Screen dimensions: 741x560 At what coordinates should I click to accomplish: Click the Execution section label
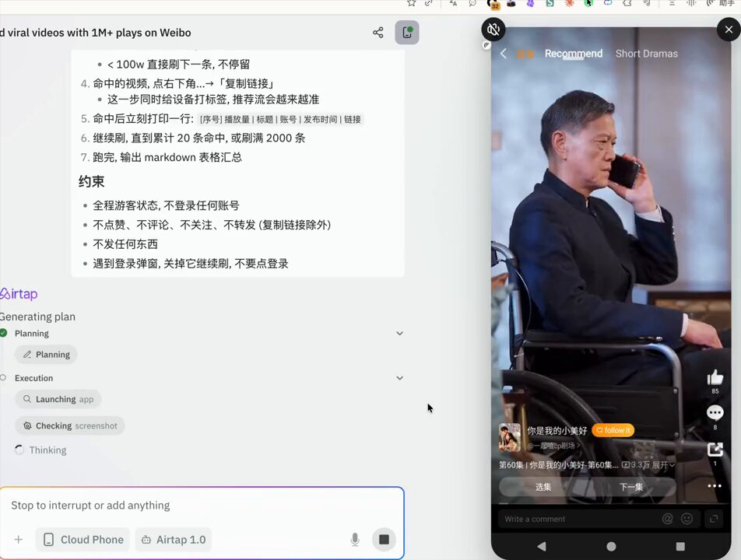click(33, 378)
